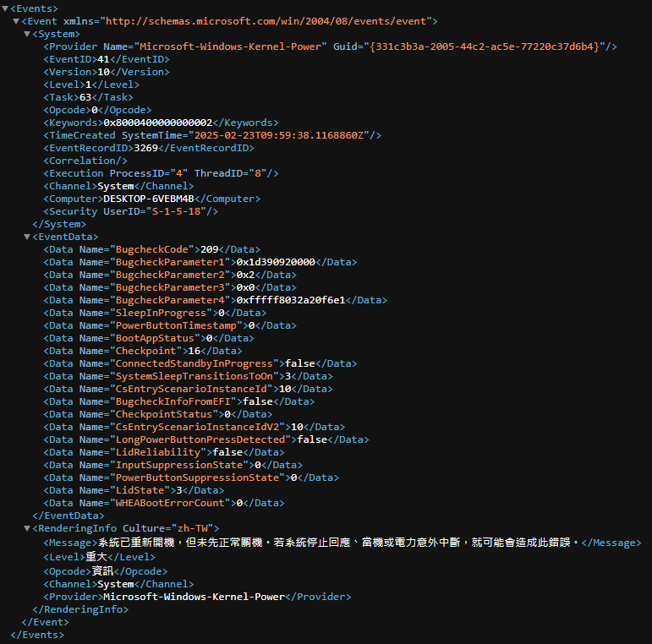Image resolution: width=652 pixels, height=644 pixels.
Task: Click the ConnectedStandbyInProgress false line
Action: point(200,363)
